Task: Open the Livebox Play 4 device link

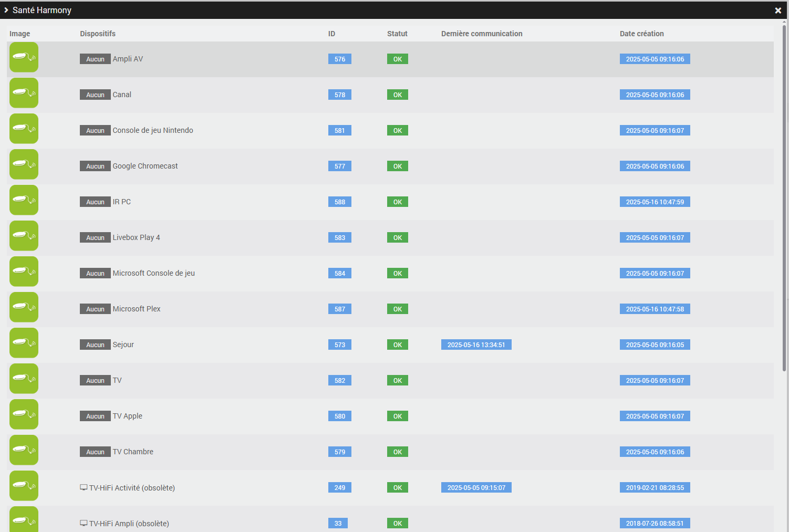Action: point(136,237)
